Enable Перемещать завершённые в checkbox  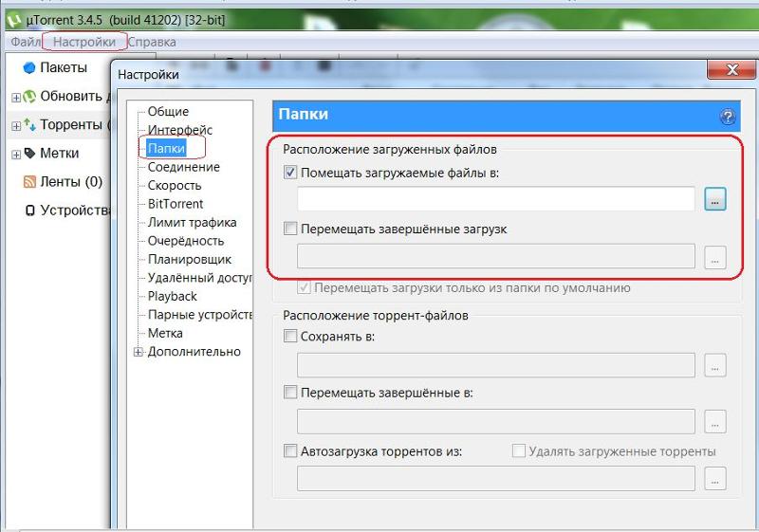[x=290, y=393]
